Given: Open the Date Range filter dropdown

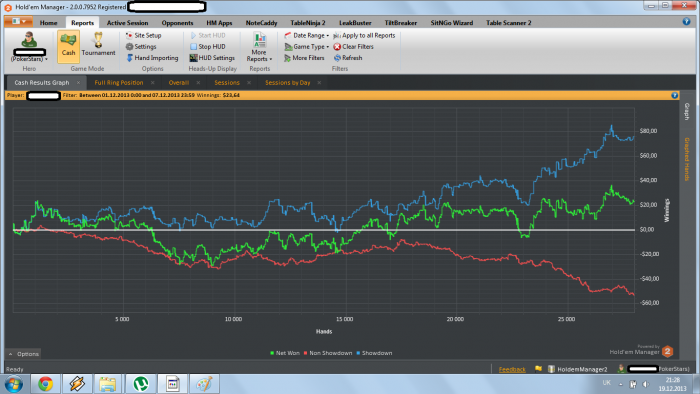Looking at the screenshot, I should point(306,35).
